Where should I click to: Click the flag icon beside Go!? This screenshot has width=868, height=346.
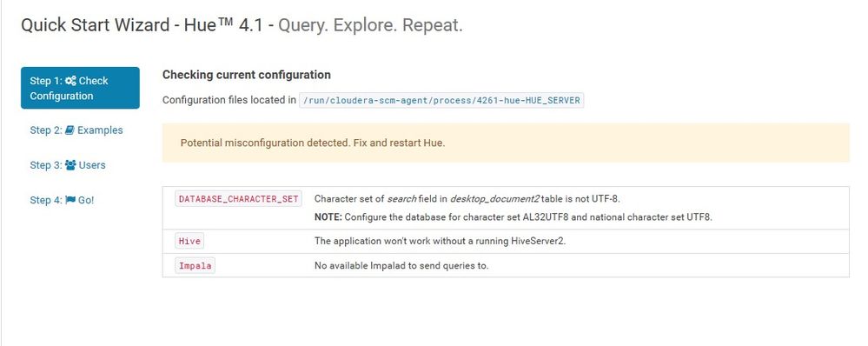tap(70, 200)
